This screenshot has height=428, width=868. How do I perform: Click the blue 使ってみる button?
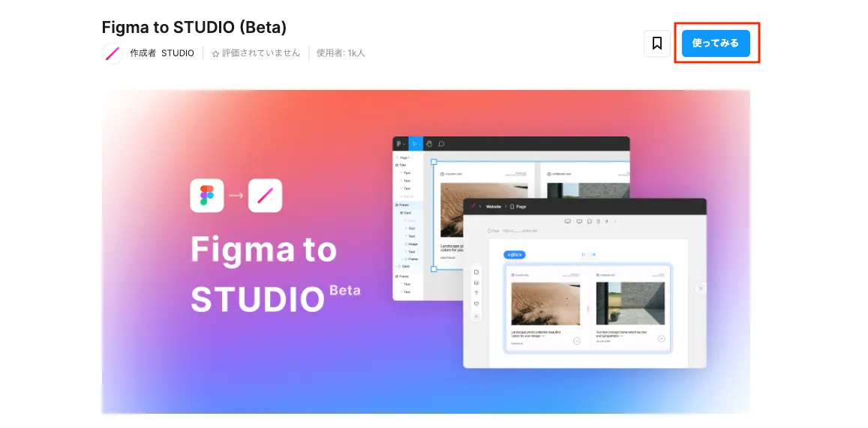point(716,43)
